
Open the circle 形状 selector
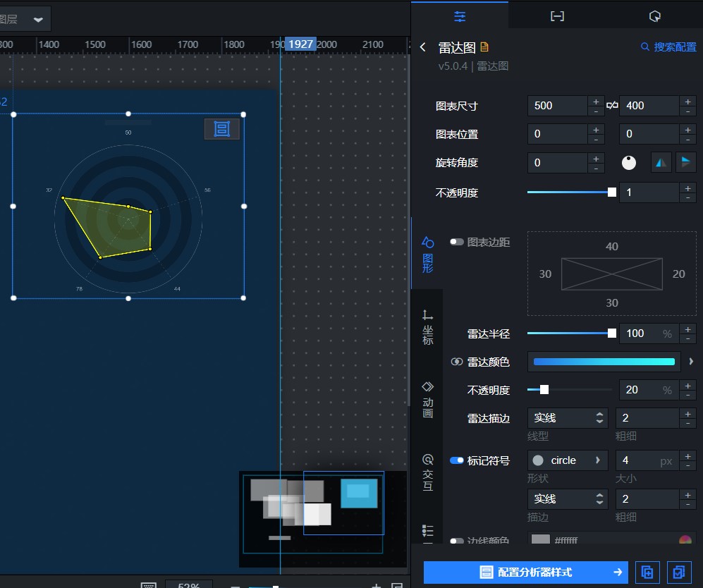pos(568,460)
